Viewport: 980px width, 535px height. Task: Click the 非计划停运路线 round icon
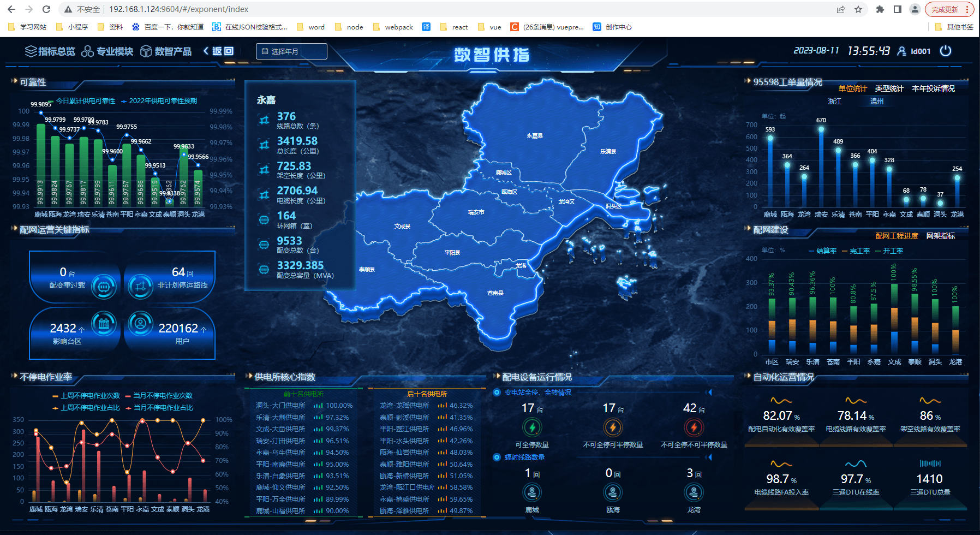pyautogui.click(x=140, y=286)
